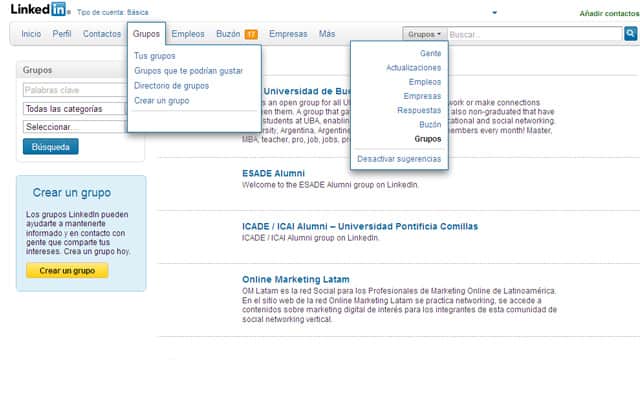Viewport: 640px width, 400px height.
Task: Select Empleos in search scope list
Action: (x=425, y=82)
